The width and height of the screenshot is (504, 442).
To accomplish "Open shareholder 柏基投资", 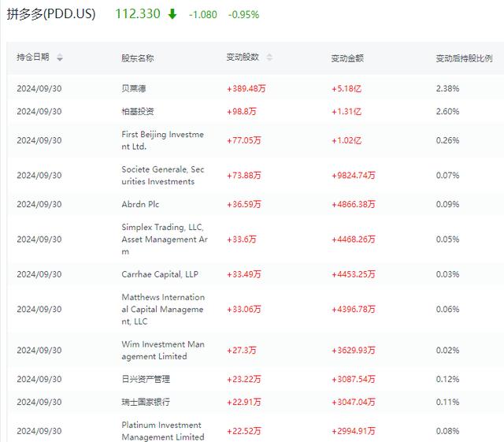I will [x=138, y=112].
